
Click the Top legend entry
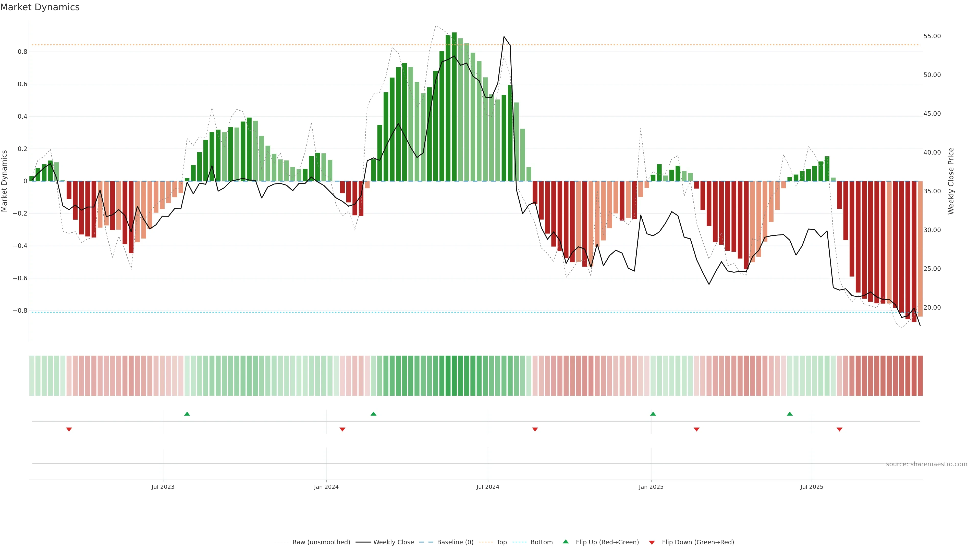click(501, 542)
